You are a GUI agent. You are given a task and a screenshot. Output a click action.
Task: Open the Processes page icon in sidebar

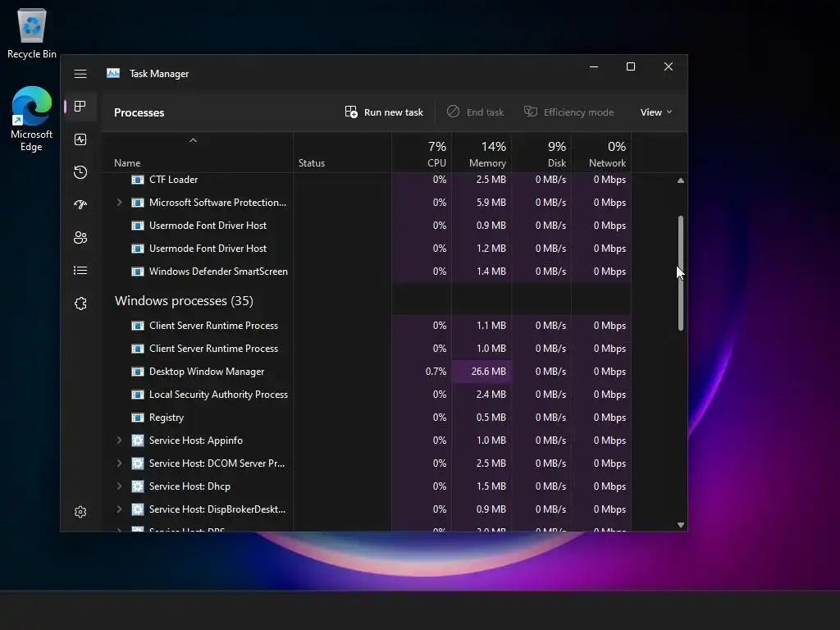click(80, 106)
